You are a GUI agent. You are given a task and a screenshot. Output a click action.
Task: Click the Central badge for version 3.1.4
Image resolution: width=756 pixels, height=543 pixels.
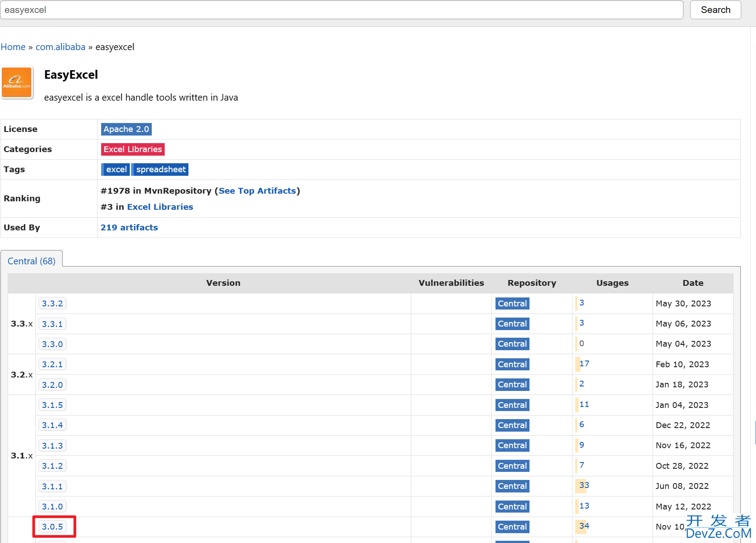coord(513,425)
